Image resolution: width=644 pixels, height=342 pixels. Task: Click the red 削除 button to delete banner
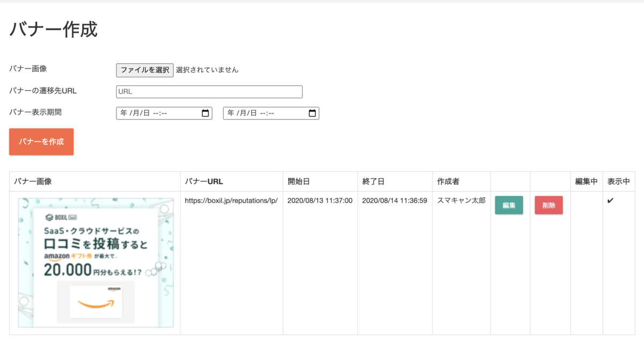(548, 205)
